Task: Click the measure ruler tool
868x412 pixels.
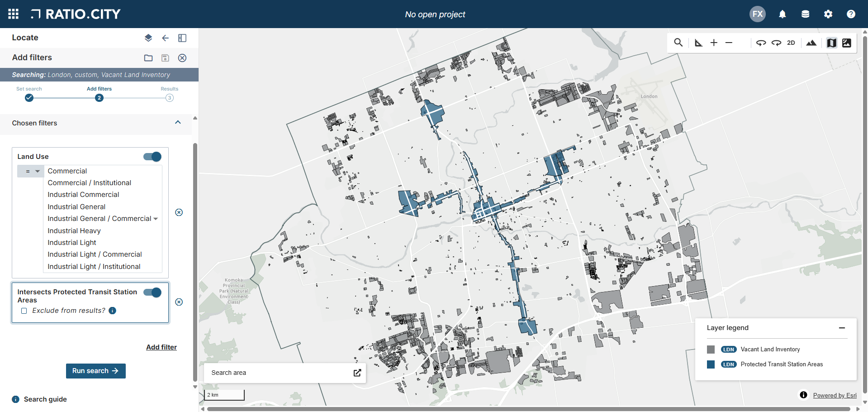Action: click(x=698, y=42)
